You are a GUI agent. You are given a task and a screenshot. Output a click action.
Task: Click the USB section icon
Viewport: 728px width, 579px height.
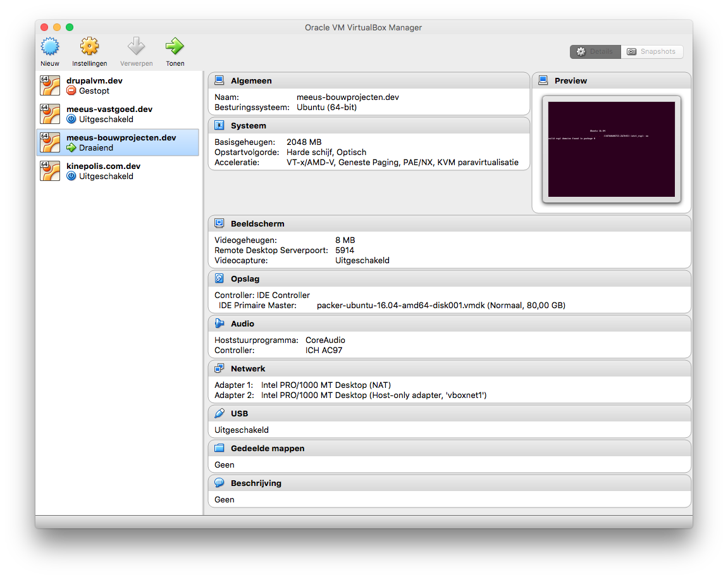pyautogui.click(x=219, y=413)
